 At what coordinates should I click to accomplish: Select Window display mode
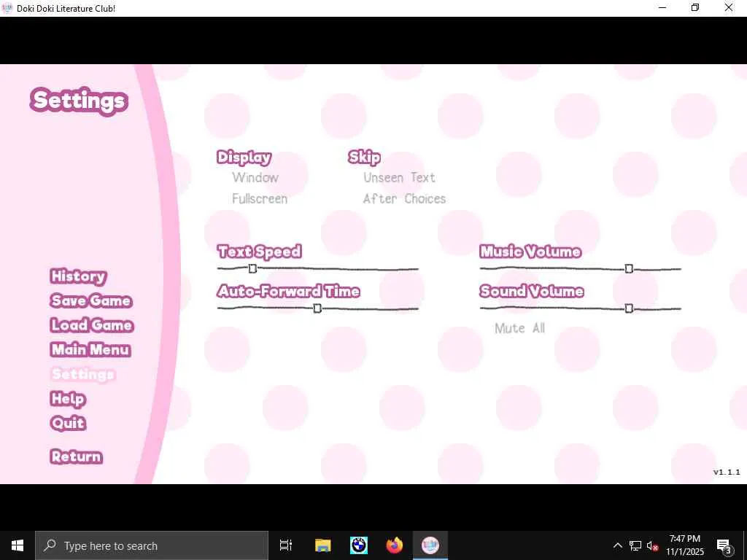(x=255, y=178)
